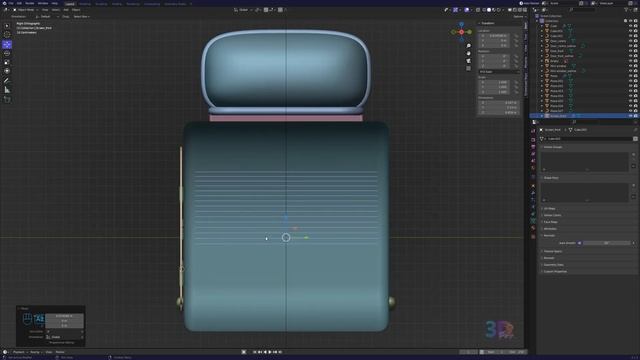Open the outliner filter funnel
Screen dimensions: 640x360
pyautogui.click(x=626, y=10)
